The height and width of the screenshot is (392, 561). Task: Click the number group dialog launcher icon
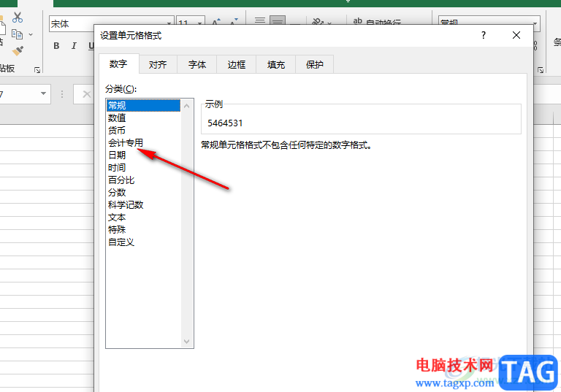[x=541, y=70]
